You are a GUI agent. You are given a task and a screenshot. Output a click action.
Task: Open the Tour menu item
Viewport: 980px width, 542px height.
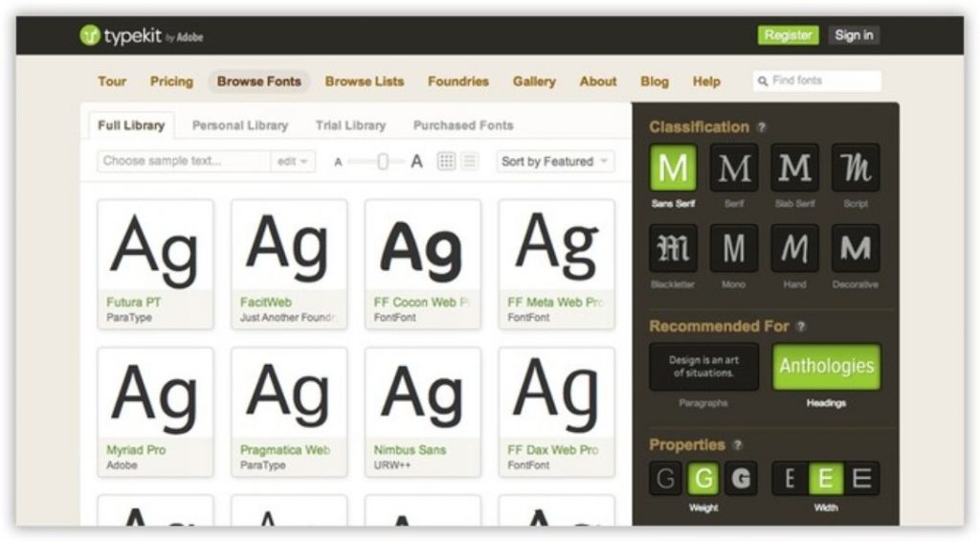[x=112, y=81]
